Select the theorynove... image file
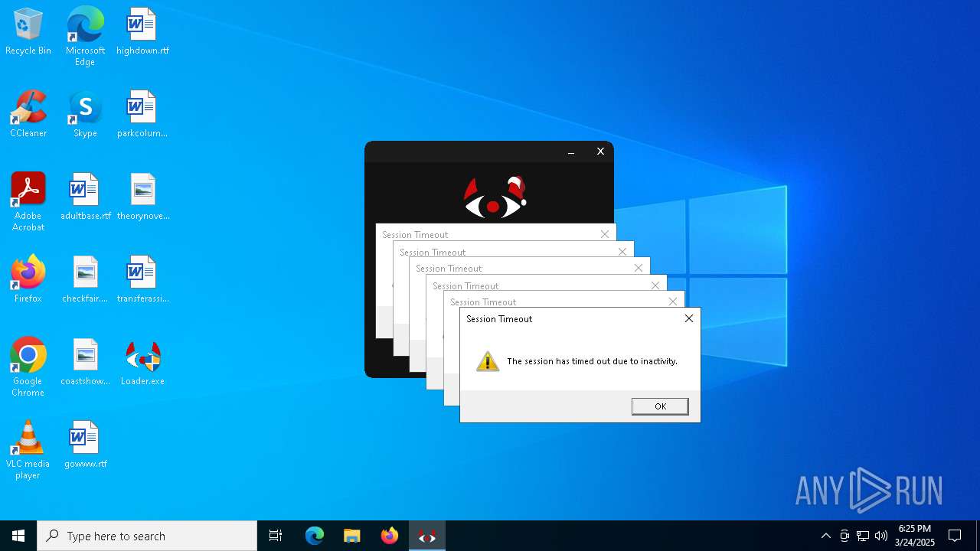 (x=142, y=197)
